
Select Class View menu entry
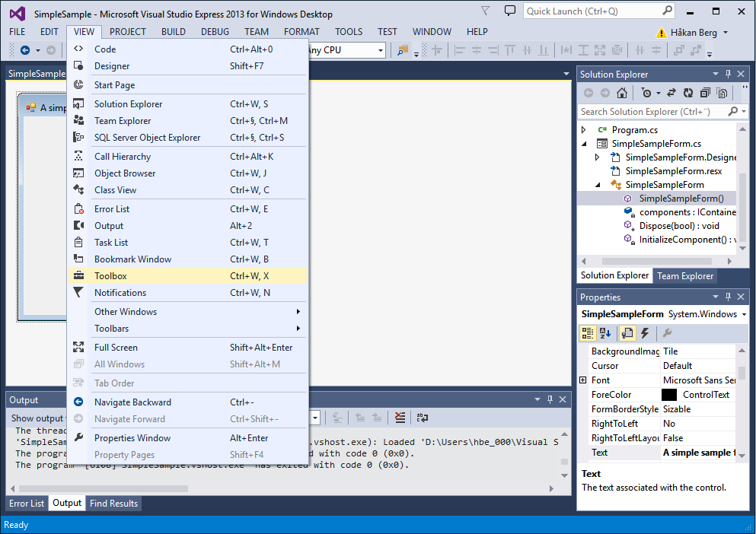pyautogui.click(x=187, y=190)
